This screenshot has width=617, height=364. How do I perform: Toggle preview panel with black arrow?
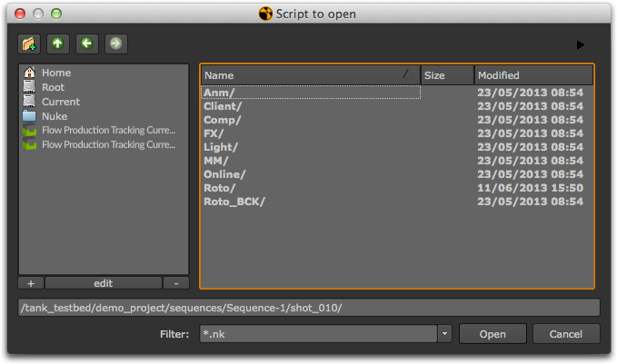[581, 44]
